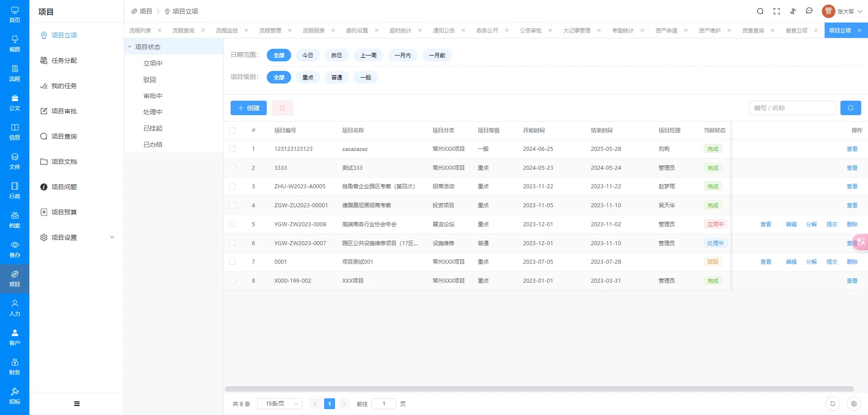Collapse the 项目状态 tree node
Viewport: 868px width, 415px height.
[130, 47]
